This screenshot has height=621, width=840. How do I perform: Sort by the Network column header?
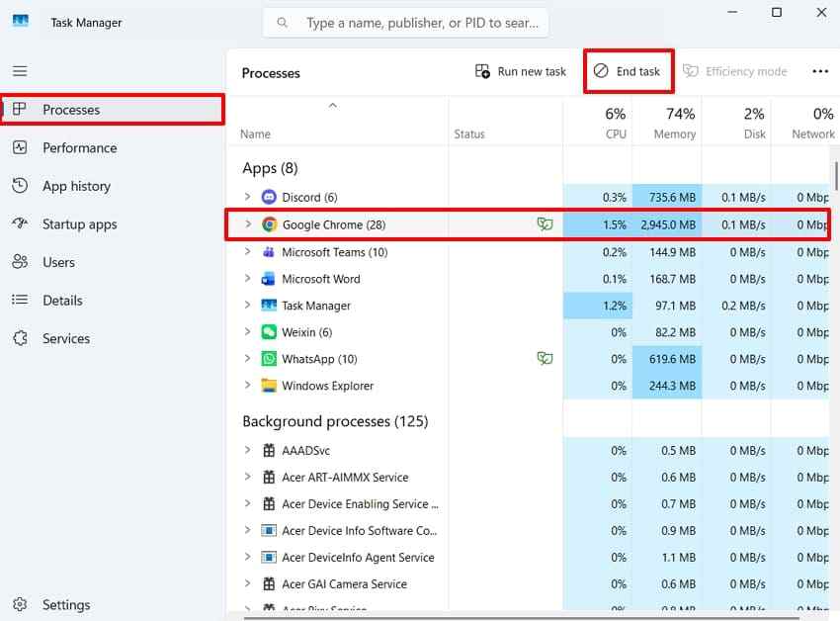pos(805,122)
